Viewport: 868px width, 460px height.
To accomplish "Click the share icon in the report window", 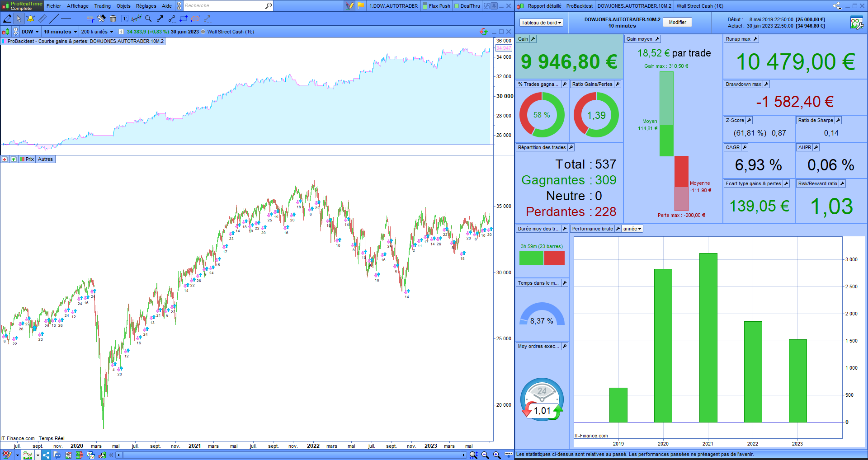I will click(837, 6).
